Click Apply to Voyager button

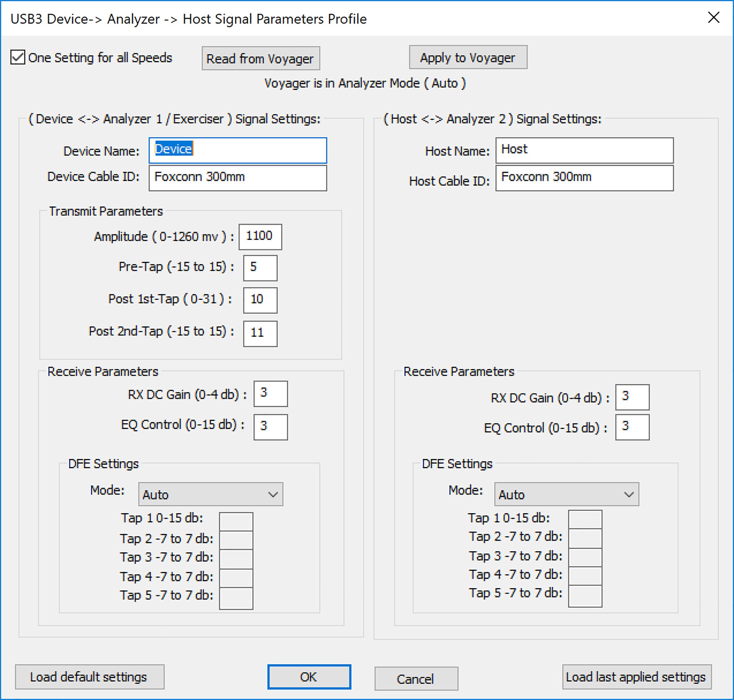pos(468,57)
